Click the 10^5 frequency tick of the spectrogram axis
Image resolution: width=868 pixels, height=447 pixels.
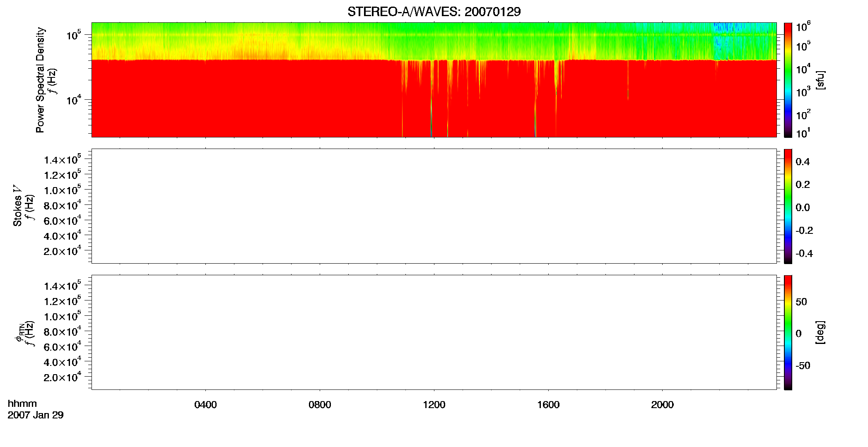click(x=73, y=35)
